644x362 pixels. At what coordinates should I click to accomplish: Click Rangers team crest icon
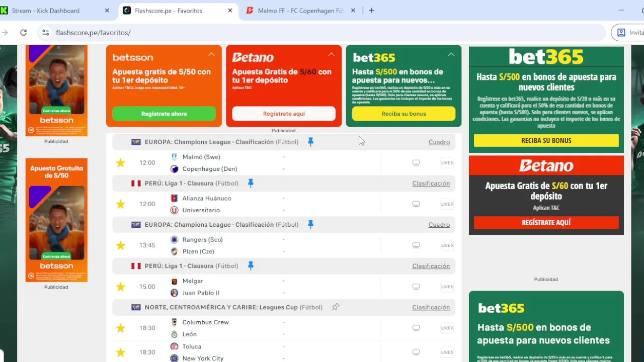click(174, 239)
